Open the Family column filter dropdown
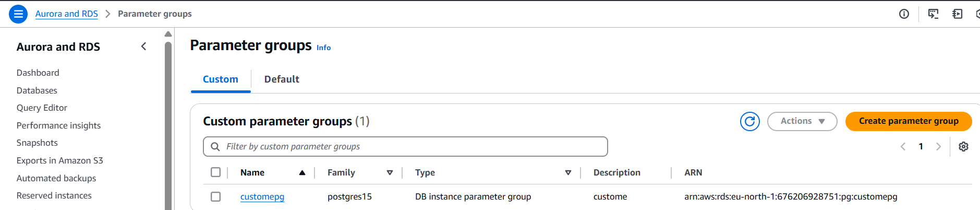Image resolution: width=980 pixels, height=210 pixels. pos(390,173)
